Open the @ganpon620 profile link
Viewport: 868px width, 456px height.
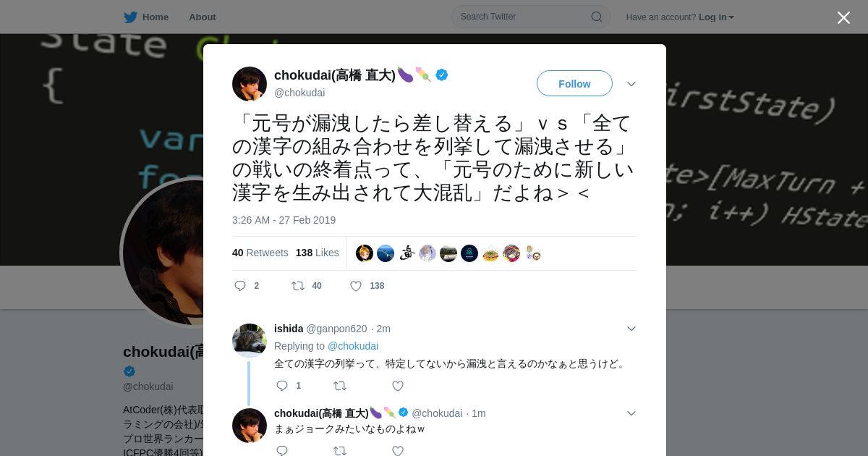pyautogui.click(x=336, y=329)
